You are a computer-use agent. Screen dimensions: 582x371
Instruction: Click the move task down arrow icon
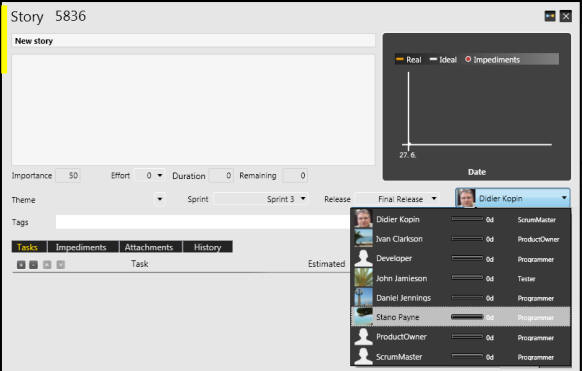click(61, 265)
